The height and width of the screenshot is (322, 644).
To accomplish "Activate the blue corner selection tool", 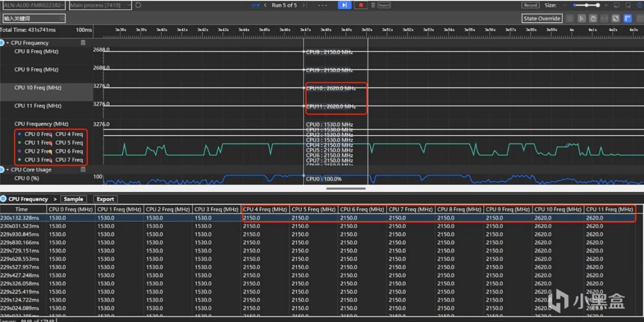I will pyautogui.click(x=627, y=18).
